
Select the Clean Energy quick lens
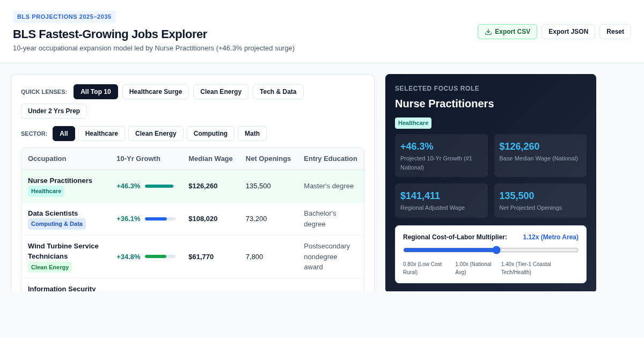(221, 92)
